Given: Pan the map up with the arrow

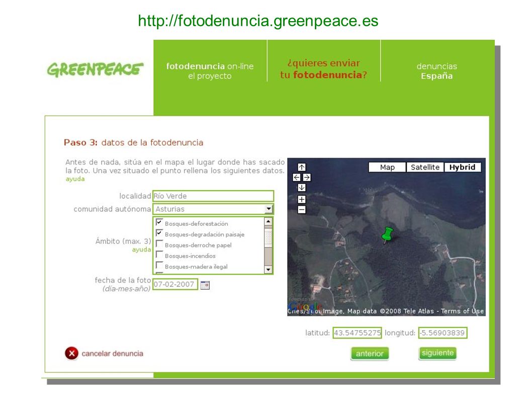Looking at the screenshot, I should 302,167.
